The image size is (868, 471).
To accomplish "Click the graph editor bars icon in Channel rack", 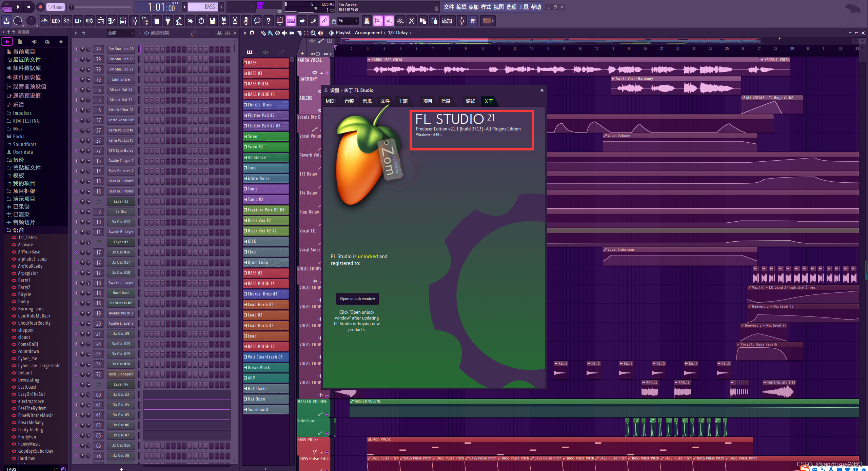I will (220, 33).
